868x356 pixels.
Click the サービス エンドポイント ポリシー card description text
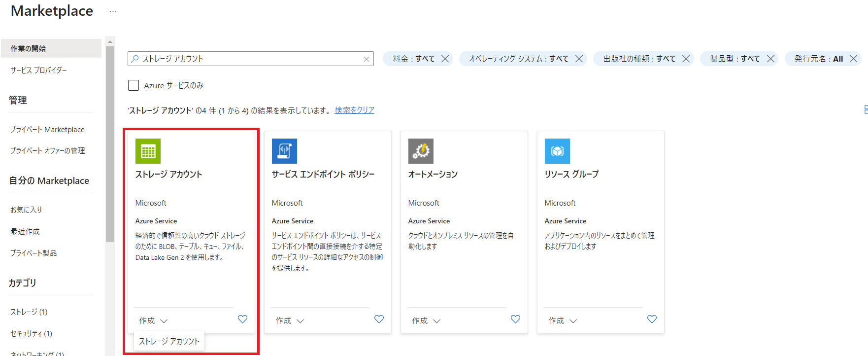[x=327, y=251]
